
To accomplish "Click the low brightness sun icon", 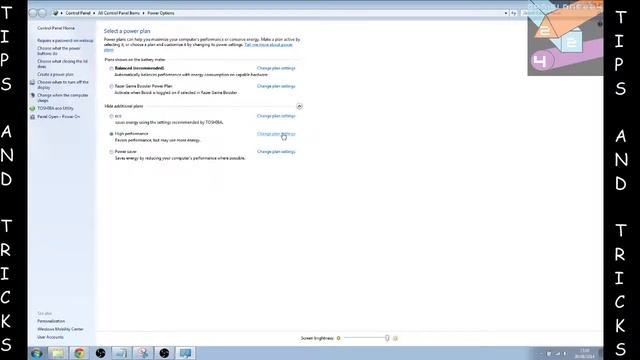I will 338,338.
